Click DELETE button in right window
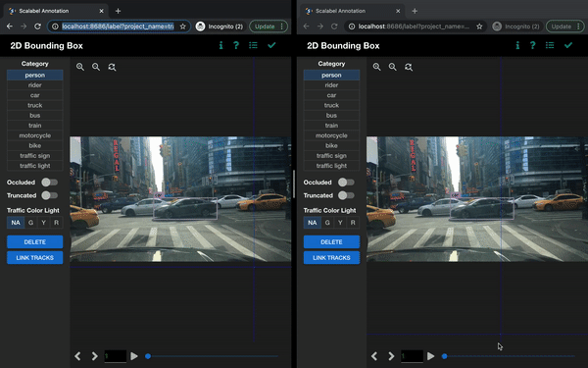The image size is (588, 368). coord(331,241)
